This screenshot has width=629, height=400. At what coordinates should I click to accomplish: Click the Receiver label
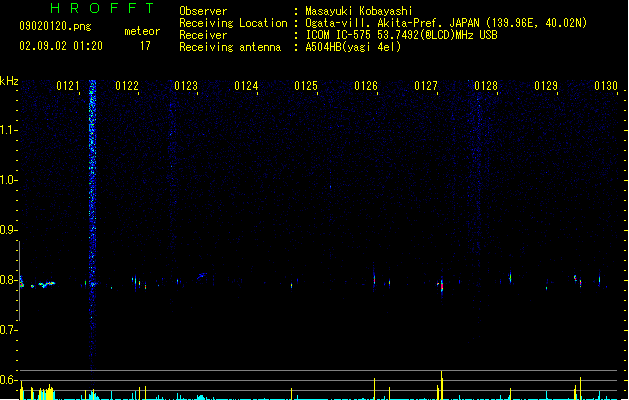203,35
